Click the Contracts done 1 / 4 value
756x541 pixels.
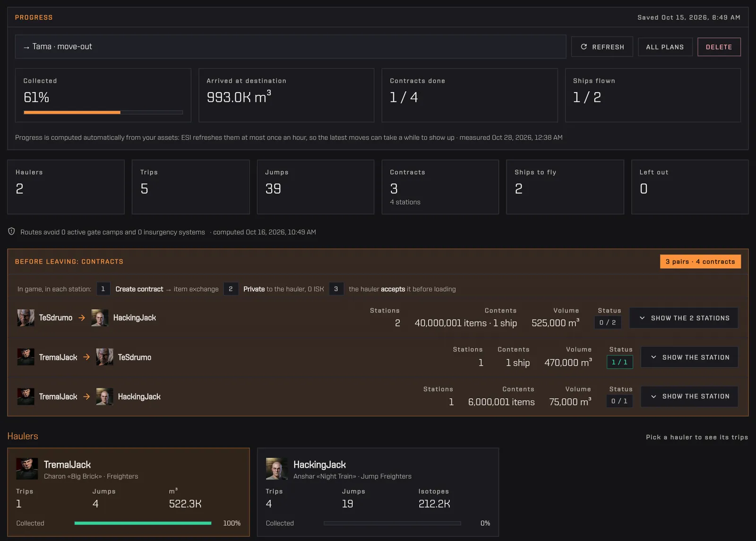pyautogui.click(x=404, y=97)
